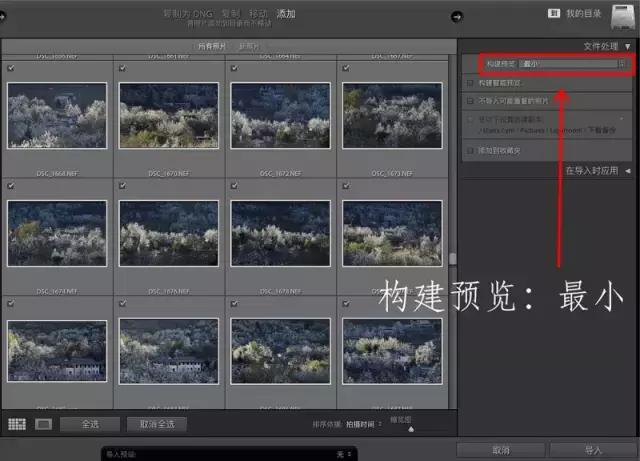This screenshot has width=640, height=461.
Task: Select 复制 import mode
Action: pos(231,13)
